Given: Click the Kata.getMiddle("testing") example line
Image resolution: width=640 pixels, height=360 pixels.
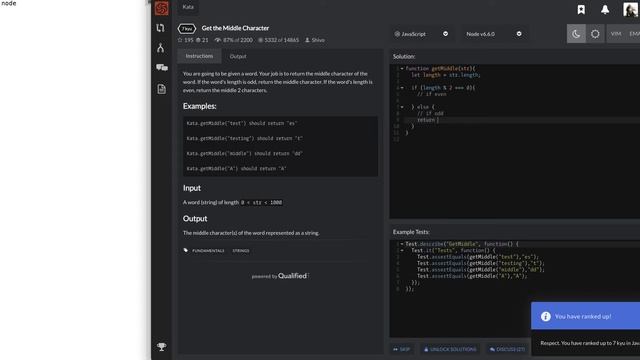Looking at the screenshot, I should tap(244, 138).
